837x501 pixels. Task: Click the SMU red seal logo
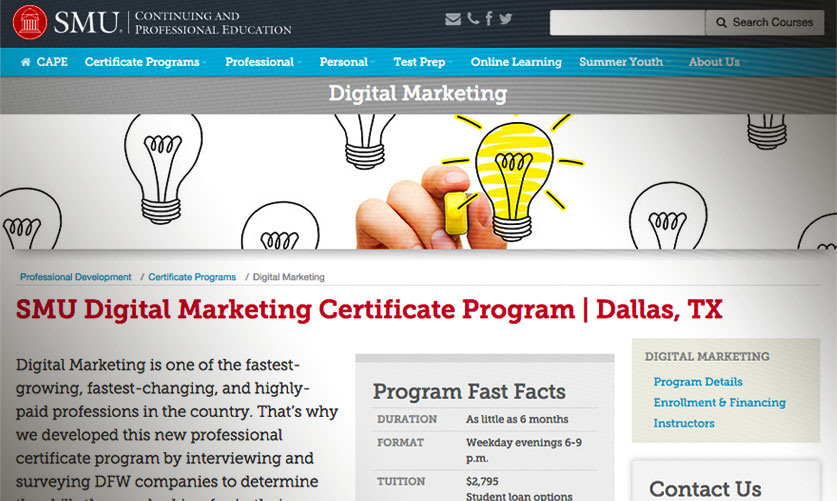[30, 22]
